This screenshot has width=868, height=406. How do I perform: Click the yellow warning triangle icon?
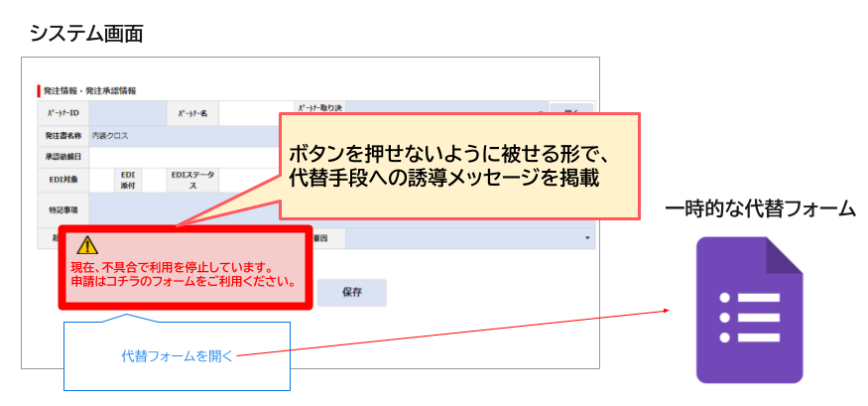click(87, 245)
